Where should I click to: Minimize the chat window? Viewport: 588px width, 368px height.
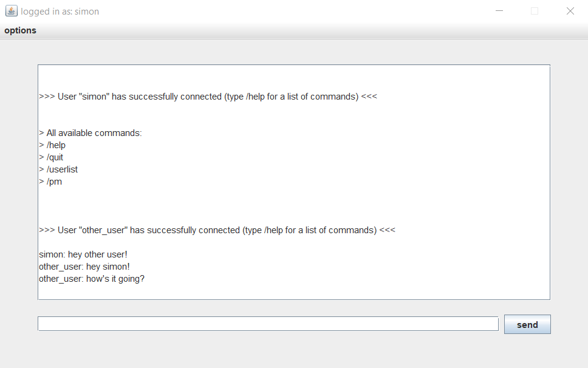pyautogui.click(x=499, y=11)
